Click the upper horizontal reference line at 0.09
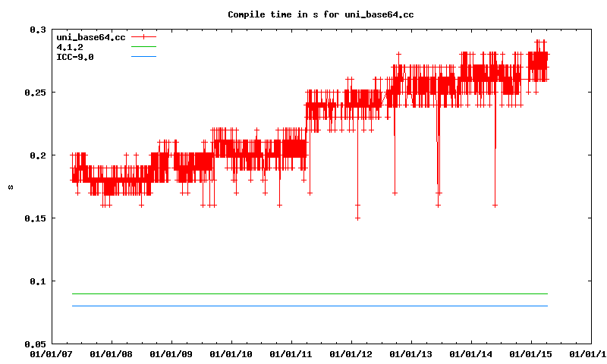Screen dimensions: 607x364 [x=303, y=293]
